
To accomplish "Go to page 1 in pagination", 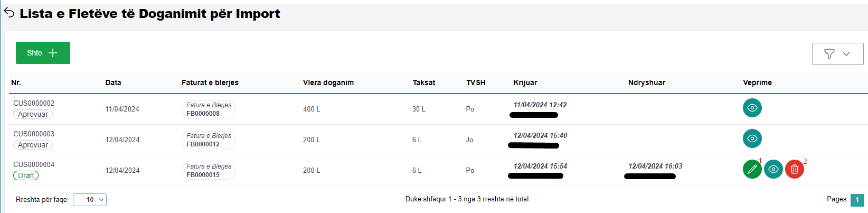I will tap(856, 200).
